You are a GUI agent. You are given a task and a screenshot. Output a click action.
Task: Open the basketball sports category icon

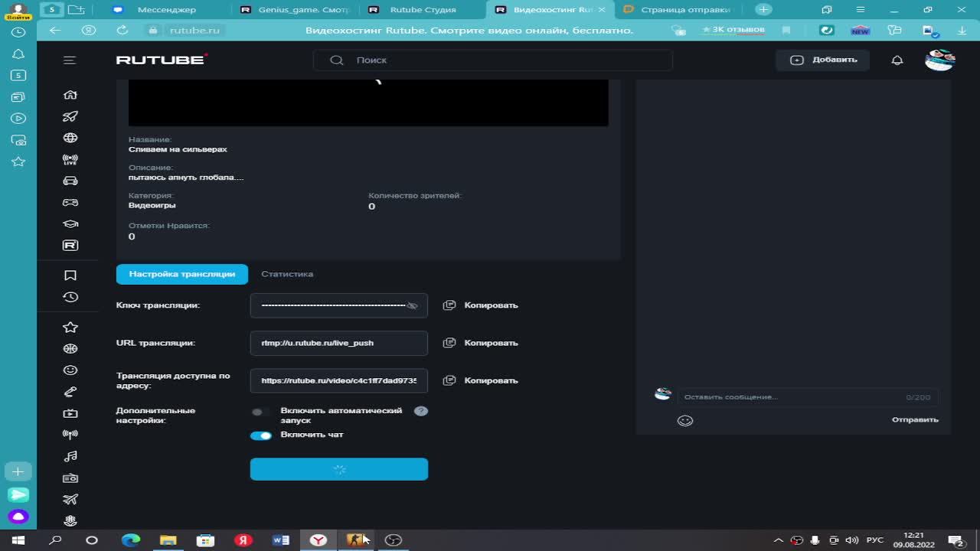(x=70, y=348)
